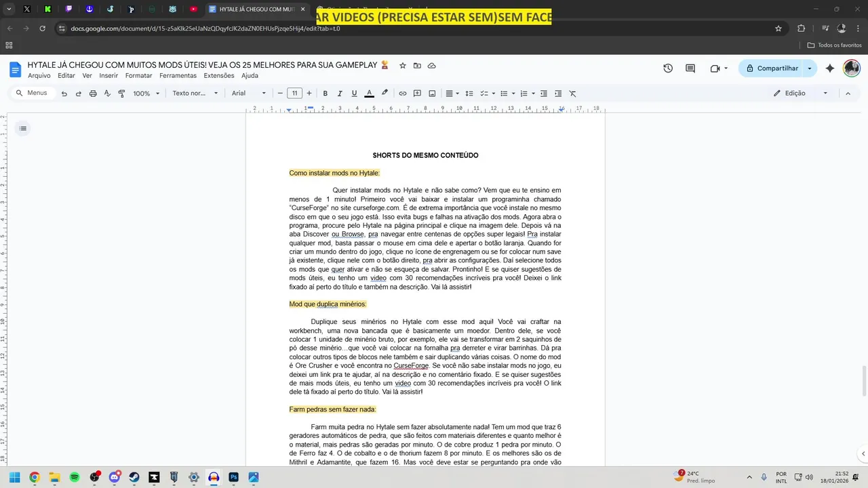Viewport: 868px width, 488px height.
Task: Apply italic formatting
Action: pos(340,94)
